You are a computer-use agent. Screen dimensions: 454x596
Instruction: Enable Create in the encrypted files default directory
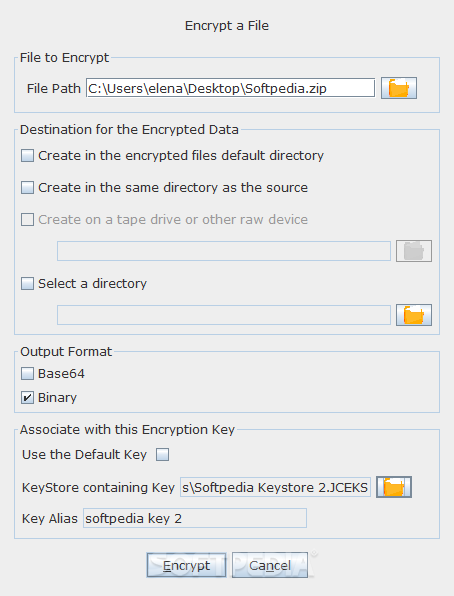(27, 155)
